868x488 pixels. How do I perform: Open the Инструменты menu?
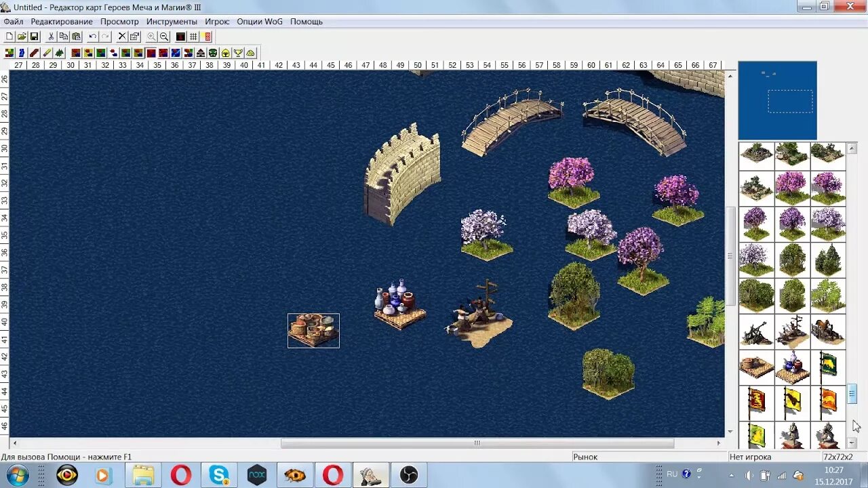[x=172, y=22]
